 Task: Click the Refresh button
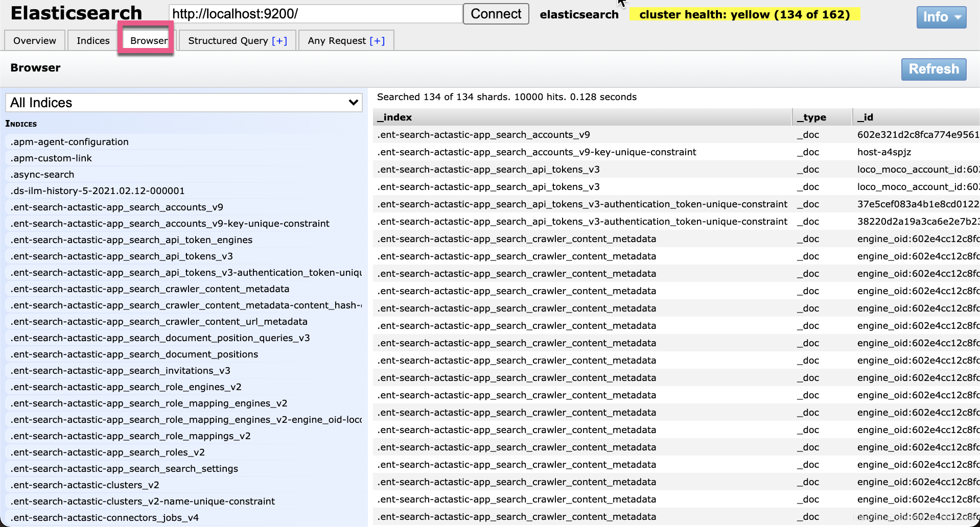point(934,69)
